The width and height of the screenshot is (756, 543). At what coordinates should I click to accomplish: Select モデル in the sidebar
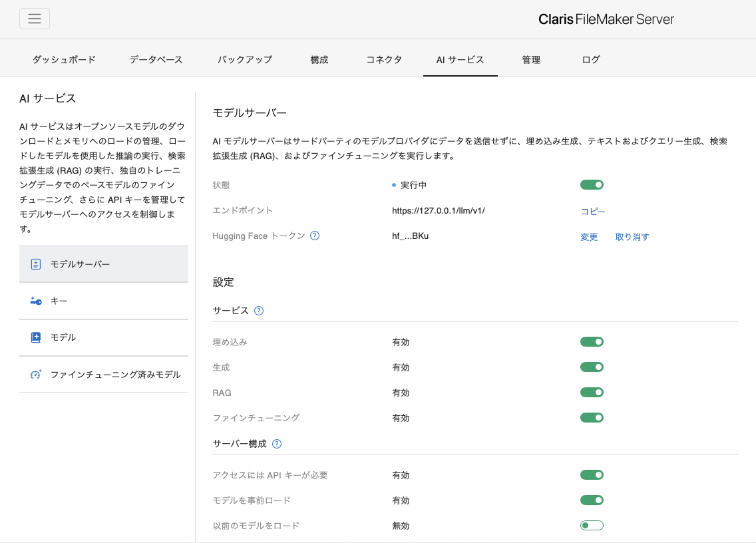pyautogui.click(x=104, y=337)
